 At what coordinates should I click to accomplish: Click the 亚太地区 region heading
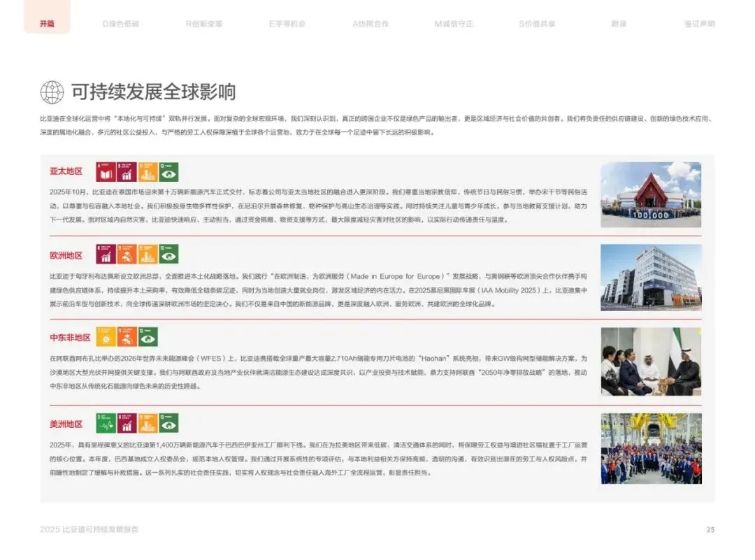(x=66, y=171)
